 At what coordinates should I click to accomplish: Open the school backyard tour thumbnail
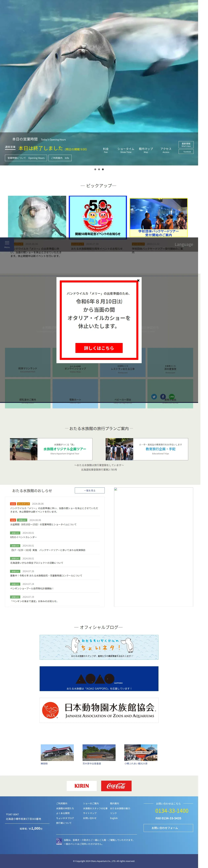click(x=159, y=217)
